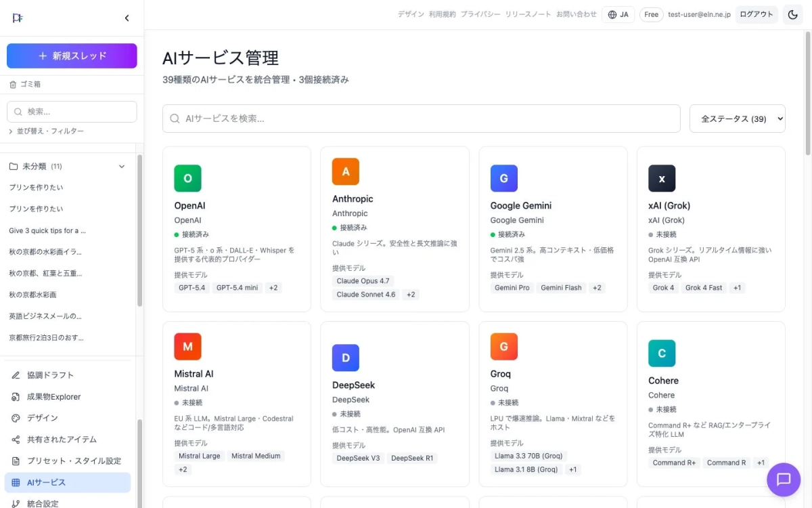The height and width of the screenshot is (508, 812).
Task: Click the 新規スレッド button
Action: pos(72,56)
